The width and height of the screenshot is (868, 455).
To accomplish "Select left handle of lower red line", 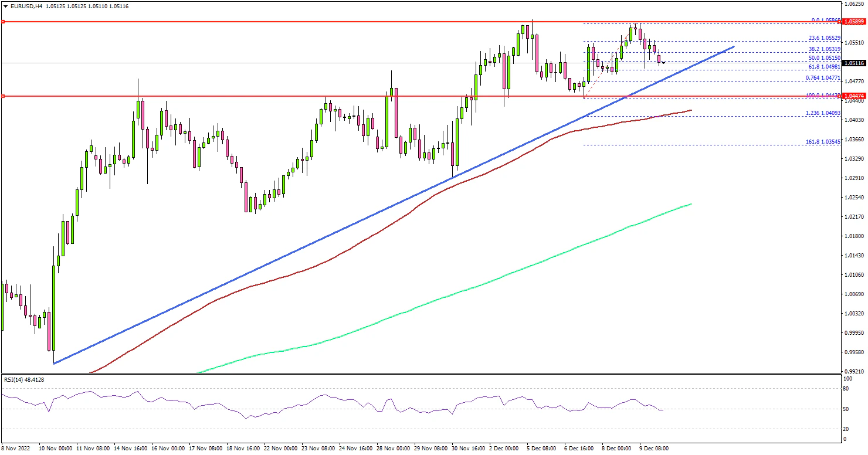I will (3, 96).
